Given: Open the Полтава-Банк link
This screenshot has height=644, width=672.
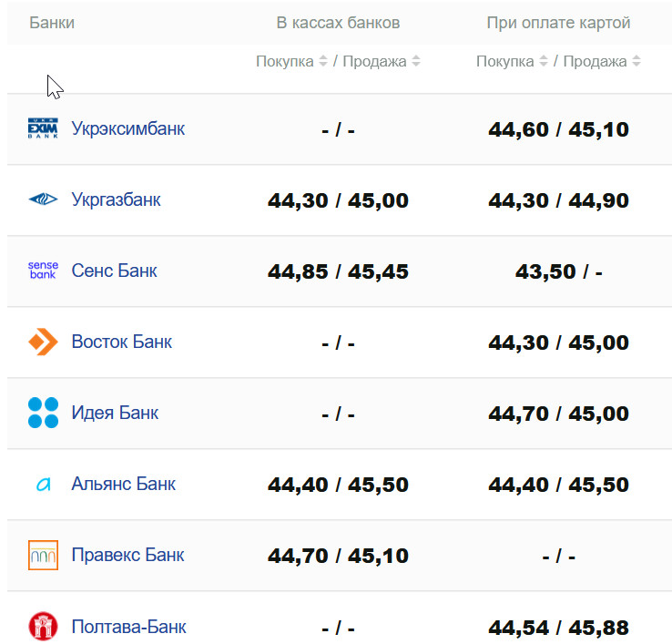Looking at the screenshot, I should click(x=128, y=627).
